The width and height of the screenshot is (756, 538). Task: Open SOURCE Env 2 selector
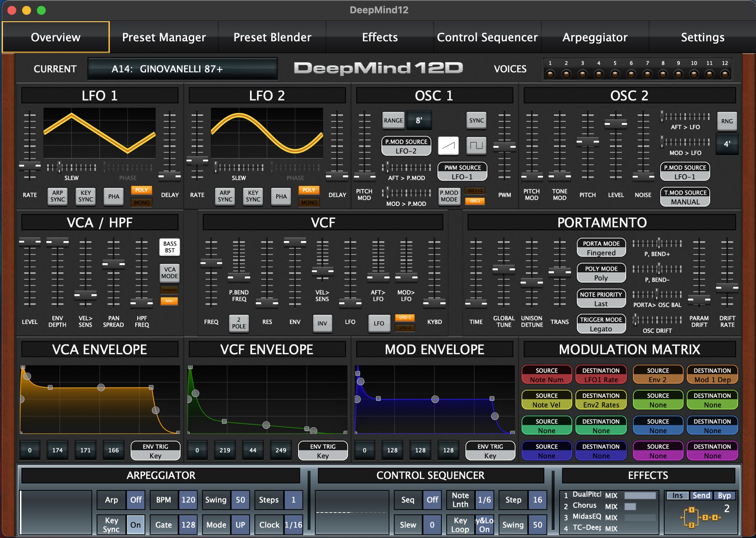click(658, 375)
